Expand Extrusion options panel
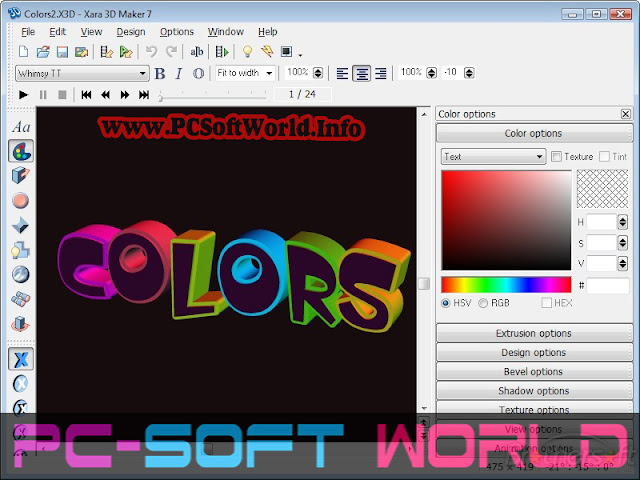 point(534,333)
